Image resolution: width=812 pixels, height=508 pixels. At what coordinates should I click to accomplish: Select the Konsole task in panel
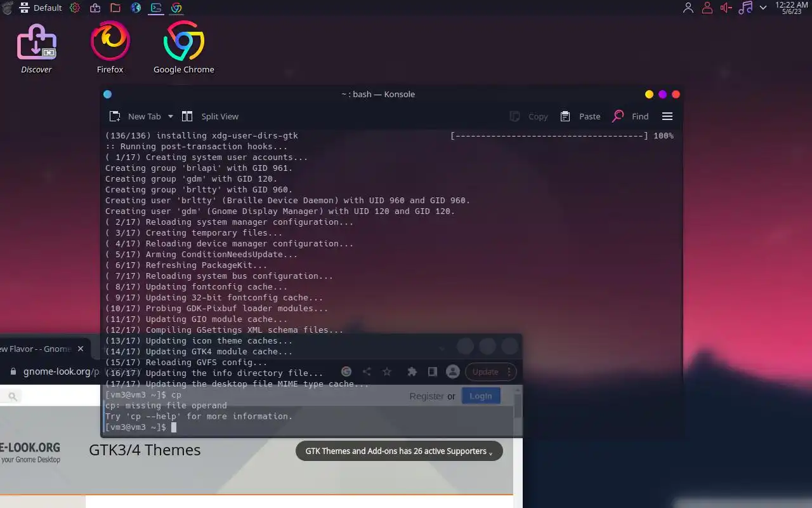click(156, 8)
